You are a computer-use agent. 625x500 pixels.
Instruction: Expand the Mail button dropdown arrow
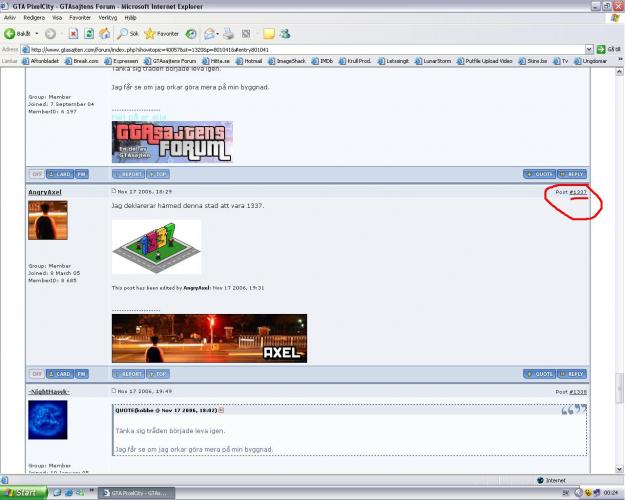(x=217, y=34)
